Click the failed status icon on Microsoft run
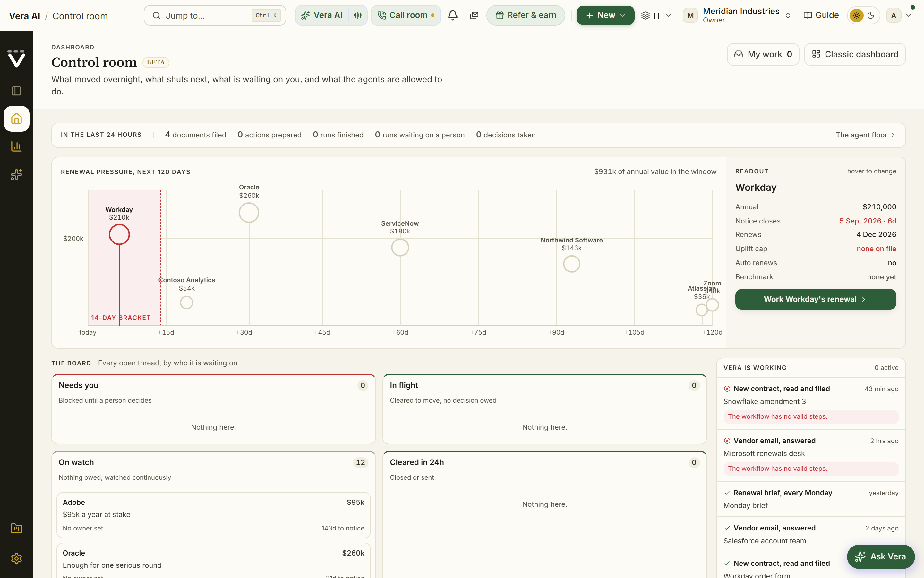924x578 pixels. pos(727,441)
